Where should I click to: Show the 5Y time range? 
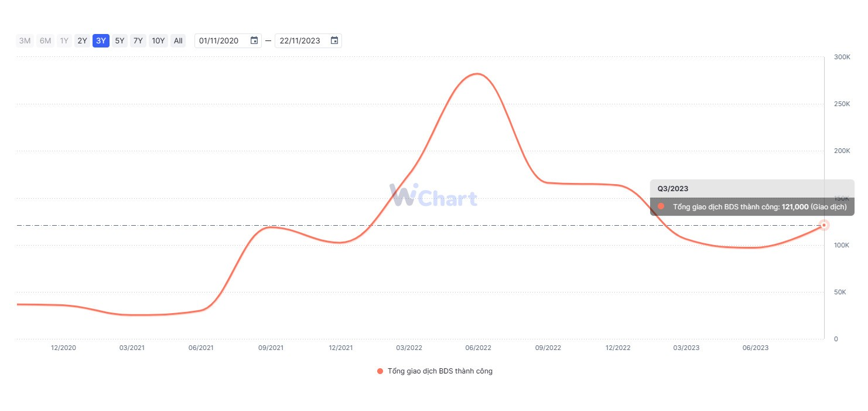click(x=119, y=40)
